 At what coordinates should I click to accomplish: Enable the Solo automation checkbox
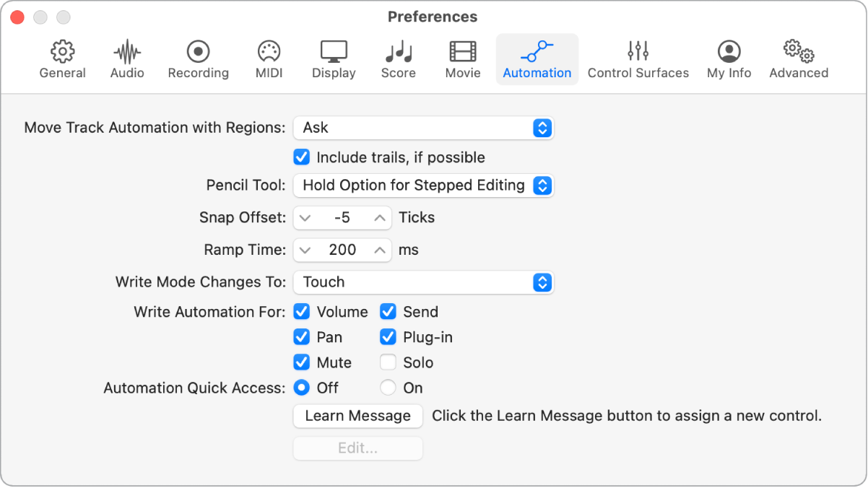point(389,362)
